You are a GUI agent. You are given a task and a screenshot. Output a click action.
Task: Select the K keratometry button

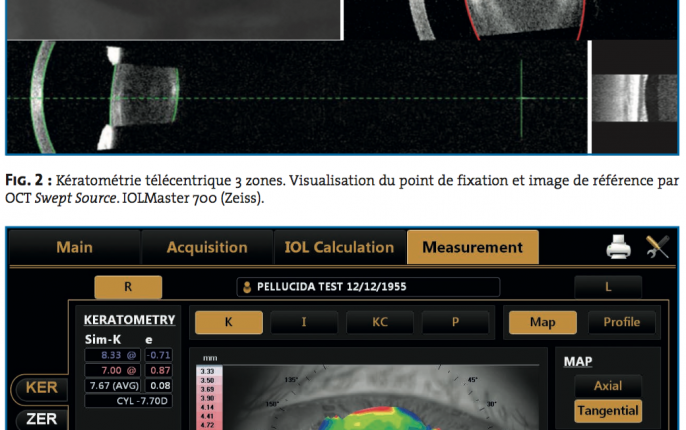[x=228, y=322]
